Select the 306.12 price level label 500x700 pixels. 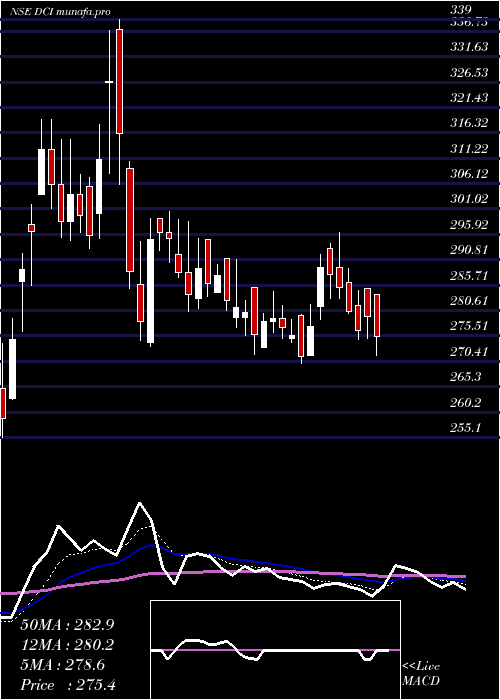[x=469, y=174]
